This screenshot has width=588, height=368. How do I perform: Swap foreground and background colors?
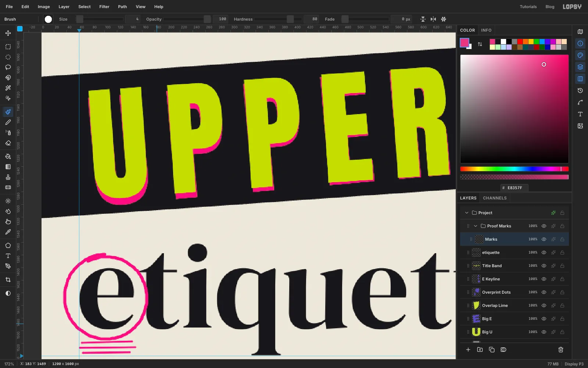480,44
